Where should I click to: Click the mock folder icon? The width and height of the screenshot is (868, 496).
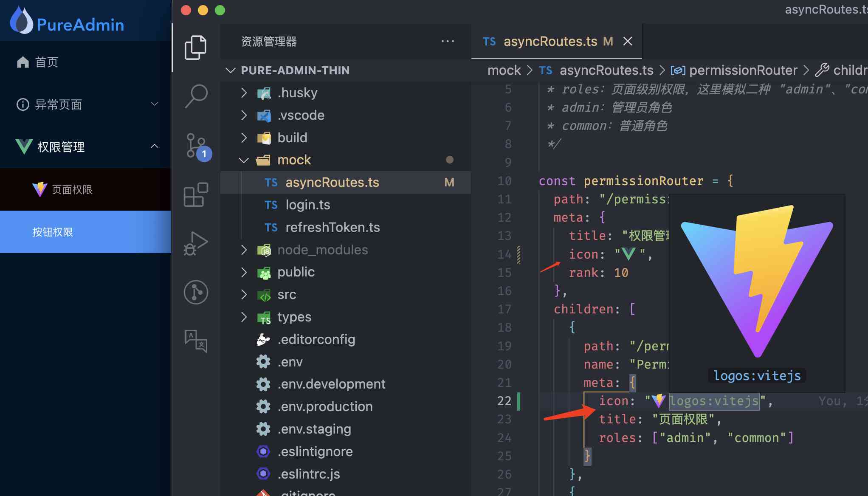coord(263,160)
